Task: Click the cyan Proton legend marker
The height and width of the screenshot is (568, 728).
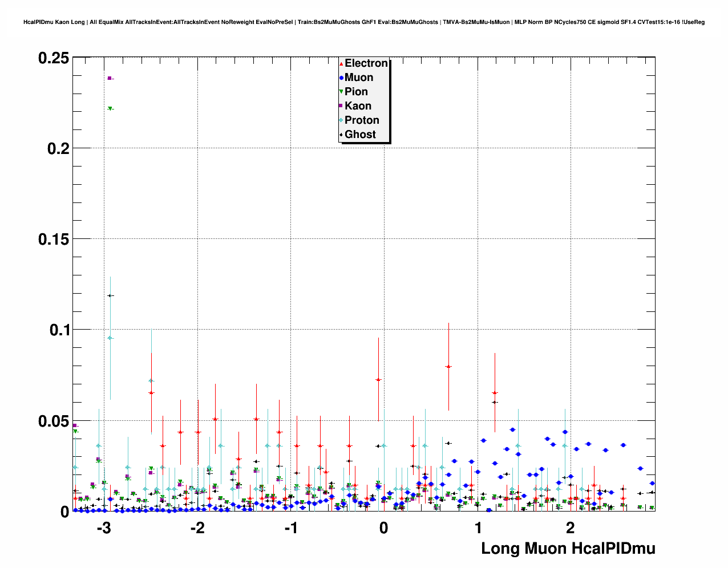Action: [341, 120]
